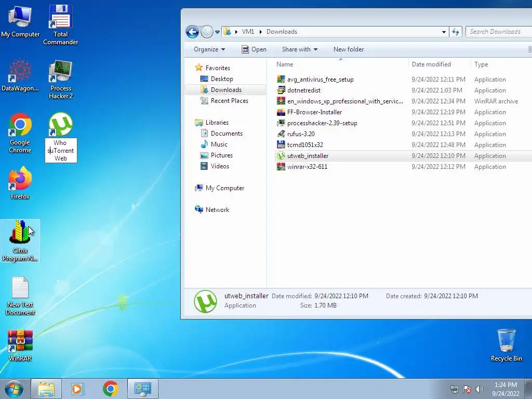
Task: Click the New folder button
Action: pos(349,49)
